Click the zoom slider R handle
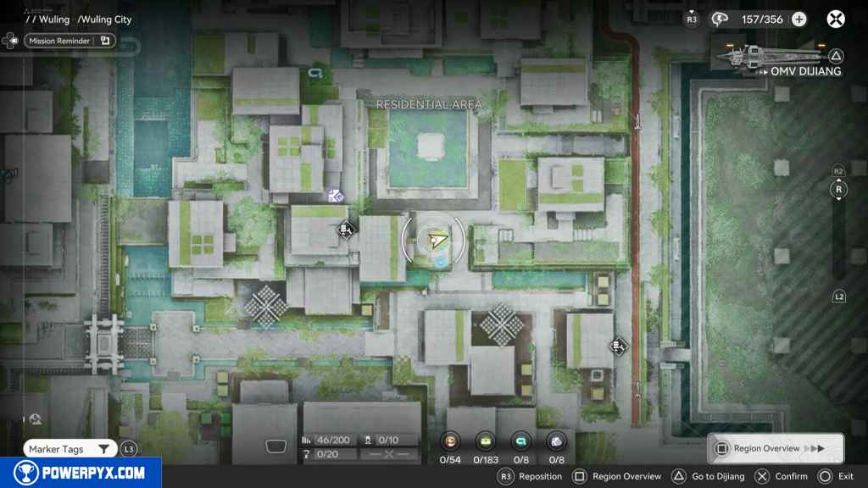Viewport: 868px width, 488px height. [838, 190]
